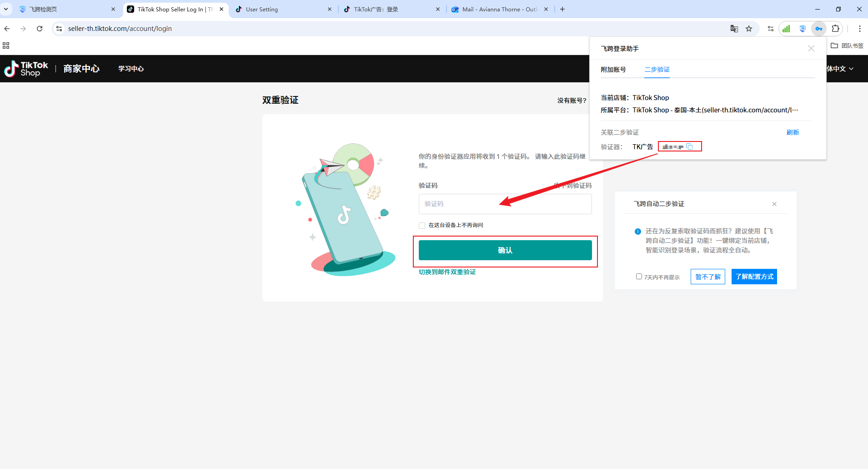Click the TikTok Shop logo

coord(26,69)
